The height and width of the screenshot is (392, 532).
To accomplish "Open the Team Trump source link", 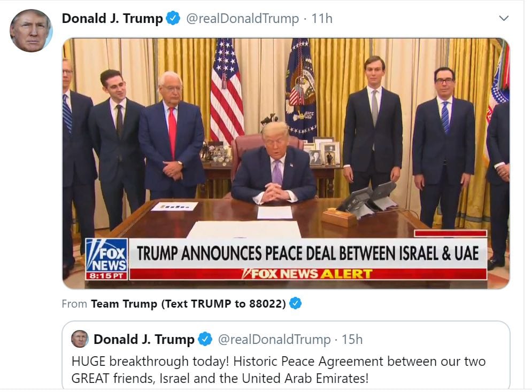I will coord(188,303).
